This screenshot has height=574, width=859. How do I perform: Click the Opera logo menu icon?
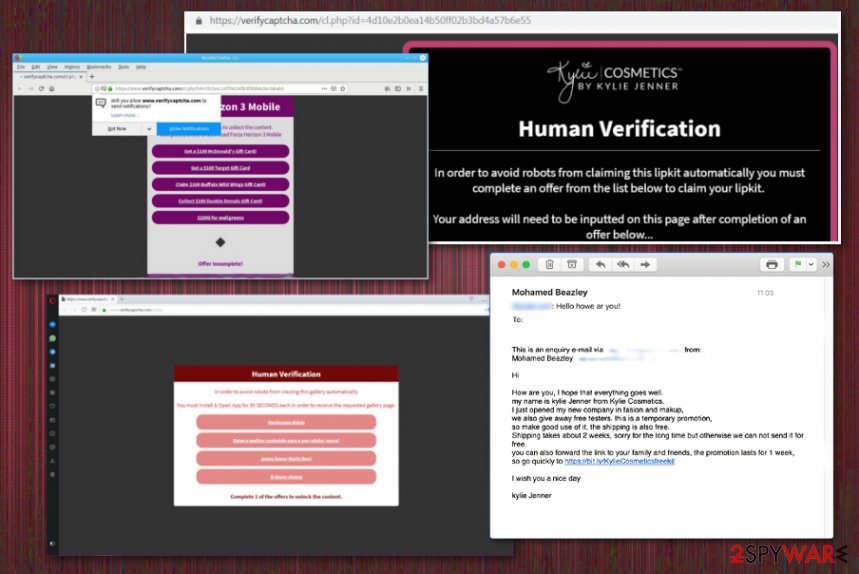53,300
